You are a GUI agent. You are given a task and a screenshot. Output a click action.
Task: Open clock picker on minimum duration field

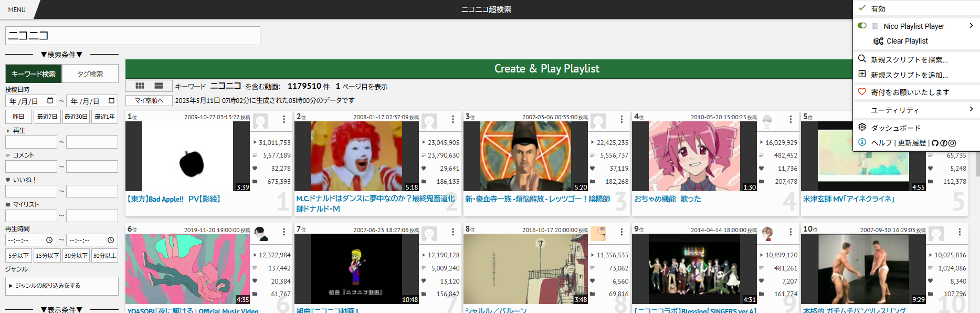point(49,240)
